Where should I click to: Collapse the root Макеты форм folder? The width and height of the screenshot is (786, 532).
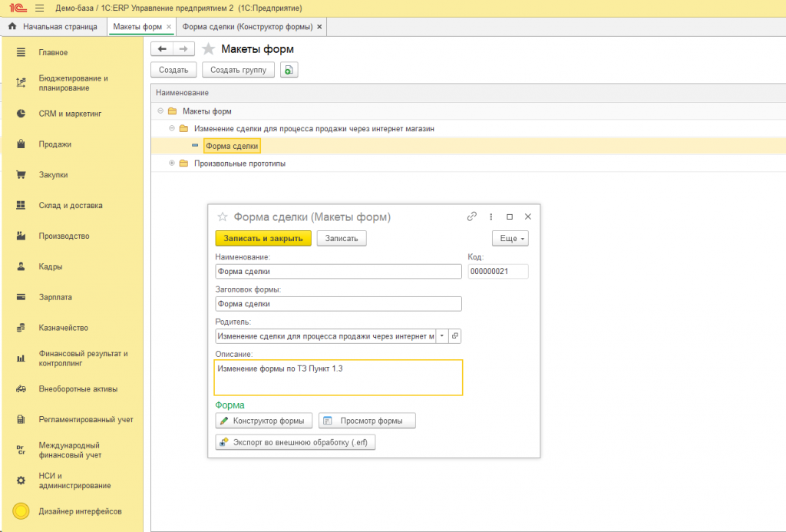pos(160,111)
